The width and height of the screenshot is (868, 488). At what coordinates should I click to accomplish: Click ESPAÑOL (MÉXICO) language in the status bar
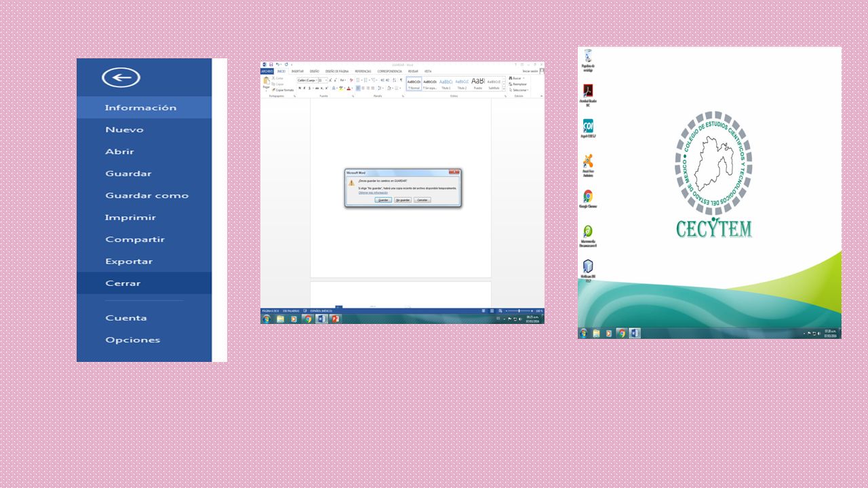(321, 310)
